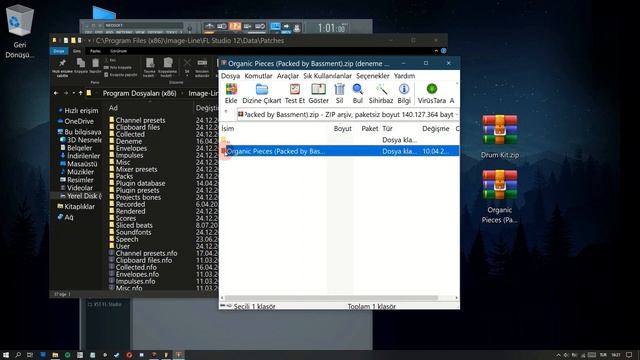The image size is (640, 360).
Task: Switch to Paylaş tab in Explorer
Action: [95, 51]
